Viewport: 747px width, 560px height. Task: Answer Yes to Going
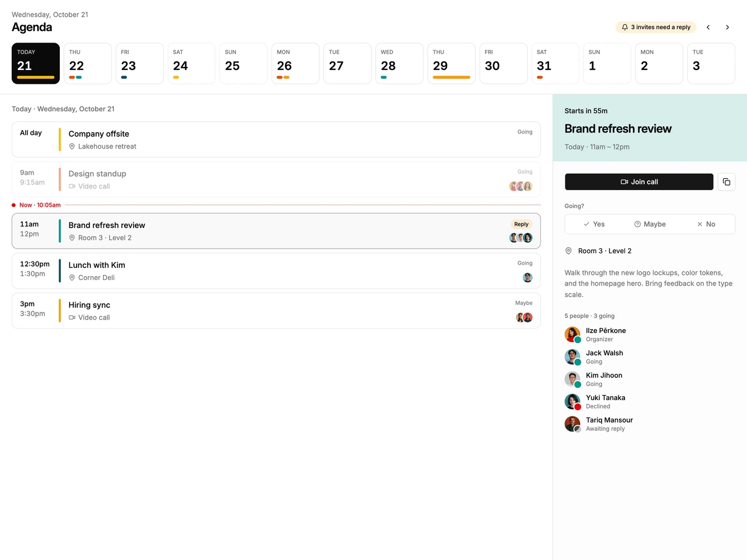point(593,224)
